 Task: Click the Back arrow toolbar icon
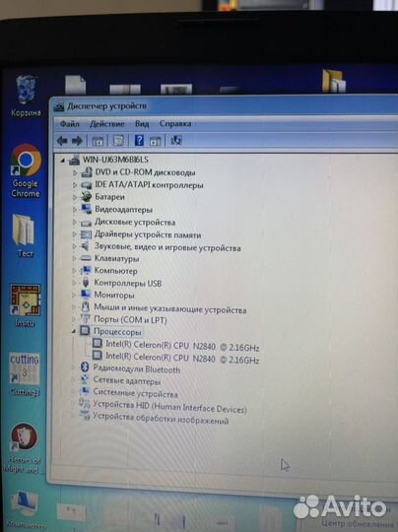(x=62, y=141)
